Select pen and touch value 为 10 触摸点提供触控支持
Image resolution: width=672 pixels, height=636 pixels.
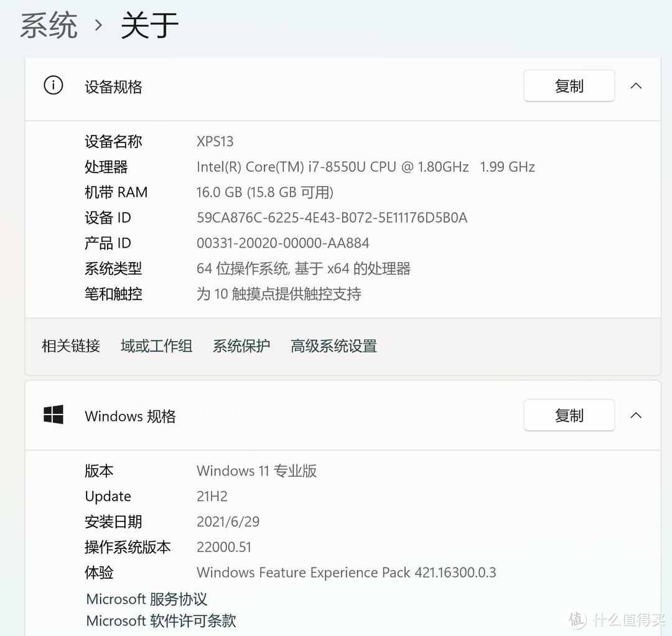point(279,294)
